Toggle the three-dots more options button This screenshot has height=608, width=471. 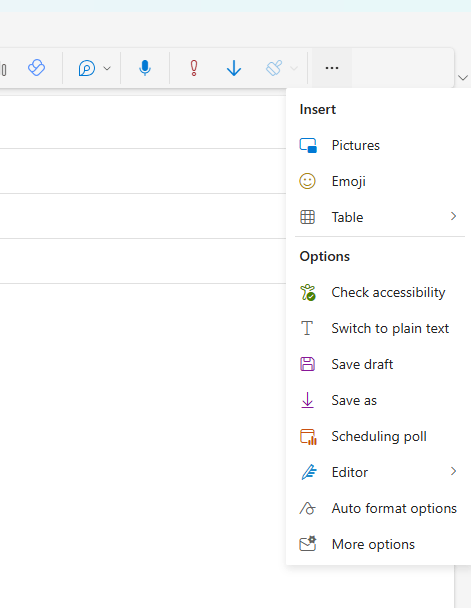[x=332, y=68]
